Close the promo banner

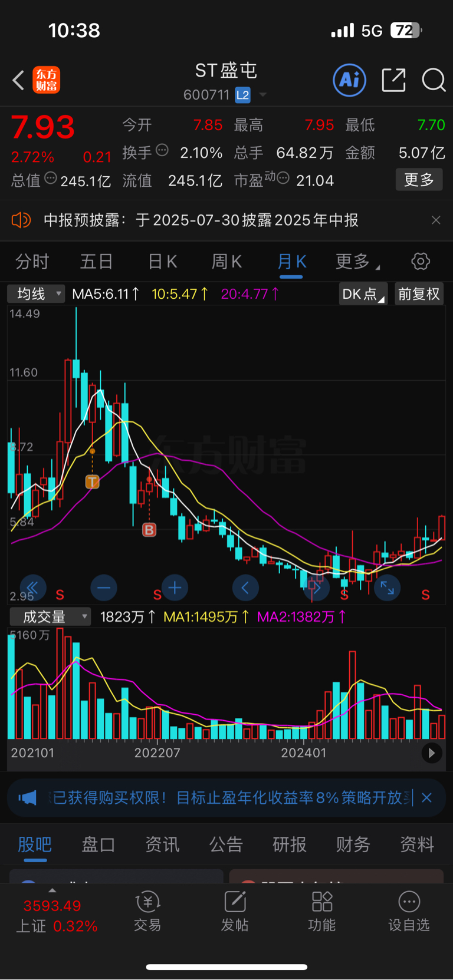(x=427, y=798)
